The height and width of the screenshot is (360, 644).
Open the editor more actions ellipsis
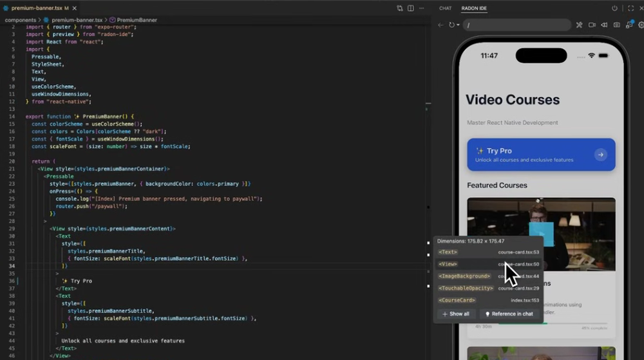pyautogui.click(x=421, y=8)
